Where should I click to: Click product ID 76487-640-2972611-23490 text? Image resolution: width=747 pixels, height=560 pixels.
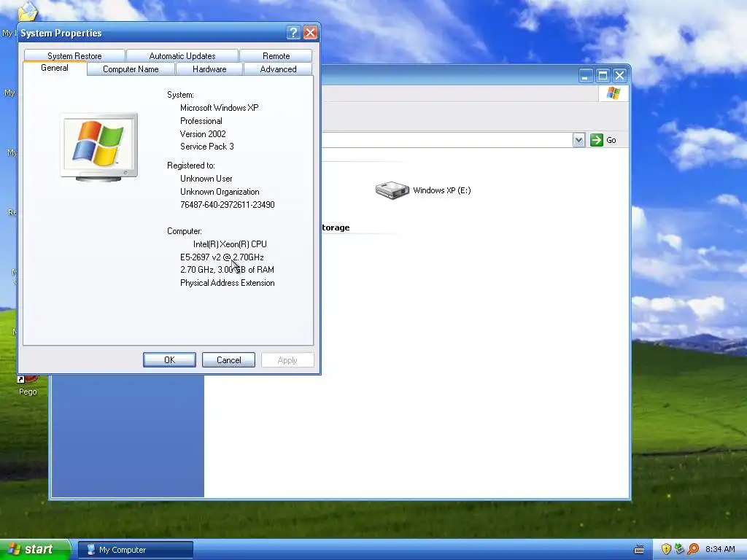click(228, 205)
